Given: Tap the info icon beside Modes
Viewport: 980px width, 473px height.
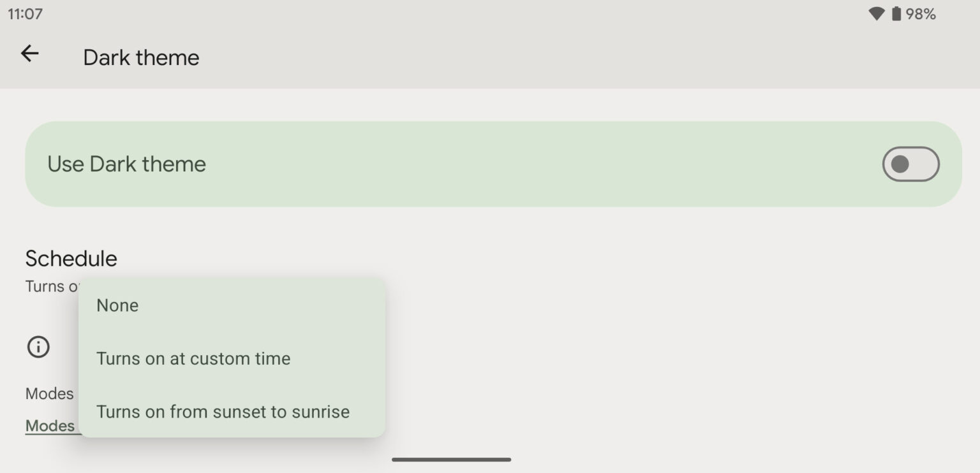Looking at the screenshot, I should 38,347.
